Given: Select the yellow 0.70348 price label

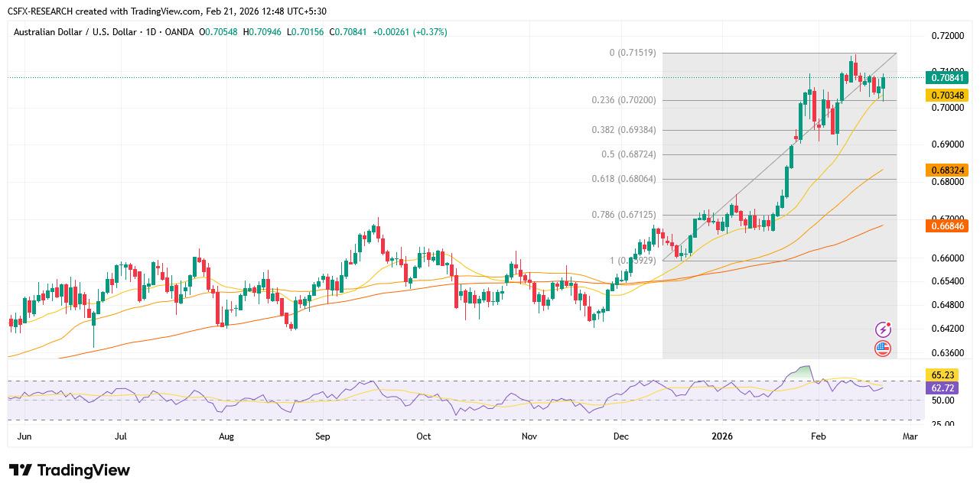Looking at the screenshot, I should click(948, 96).
